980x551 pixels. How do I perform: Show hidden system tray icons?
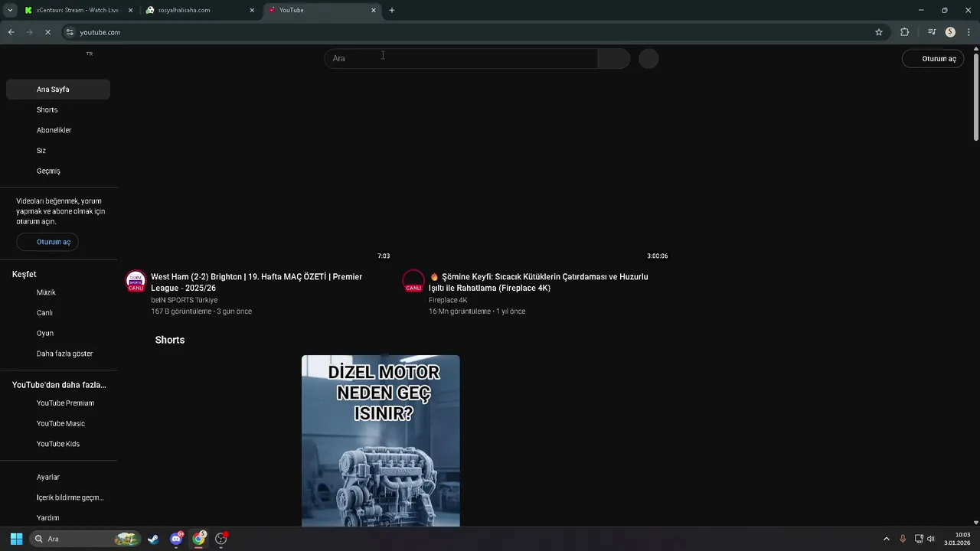887,539
